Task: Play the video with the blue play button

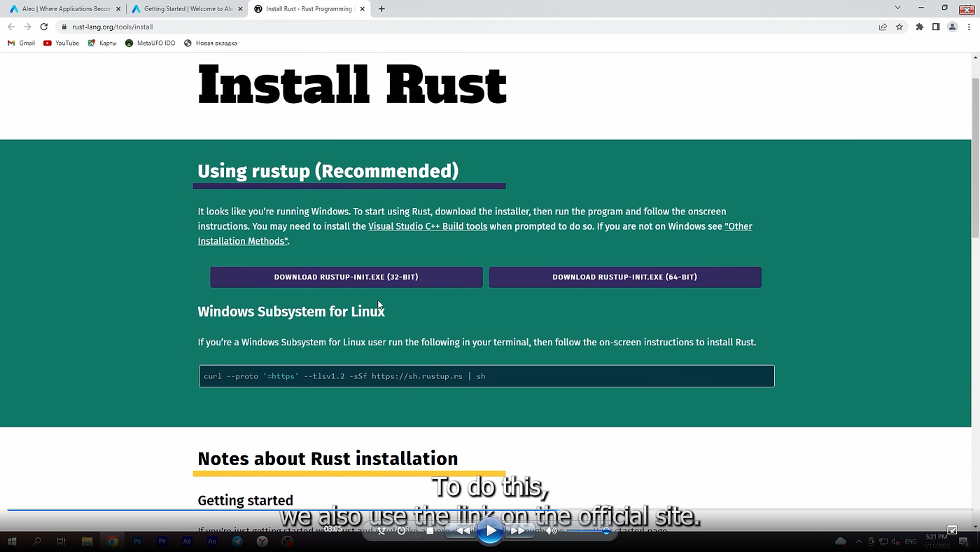Action: click(x=490, y=530)
